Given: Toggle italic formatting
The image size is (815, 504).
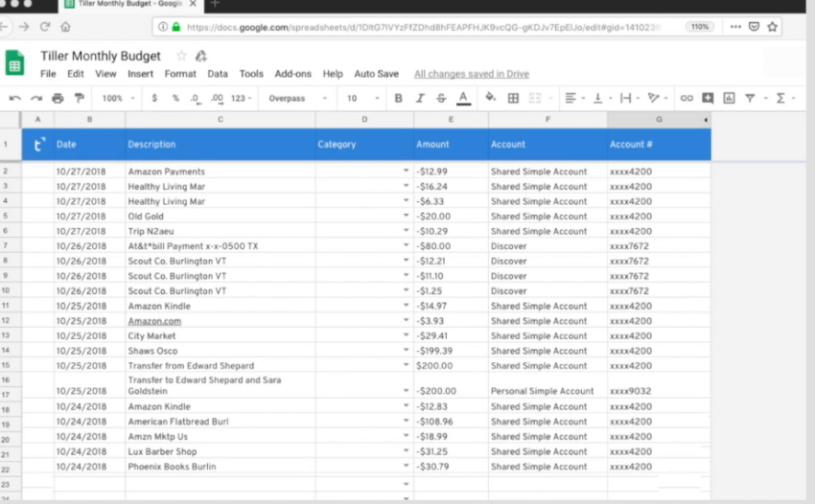Looking at the screenshot, I should [419, 98].
